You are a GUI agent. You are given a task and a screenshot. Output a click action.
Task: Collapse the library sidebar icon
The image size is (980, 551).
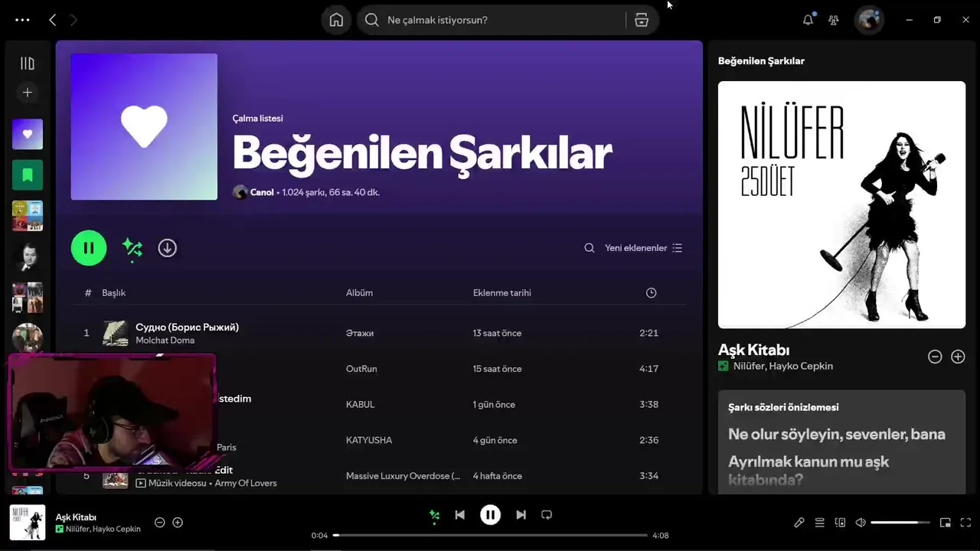pos(28,64)
